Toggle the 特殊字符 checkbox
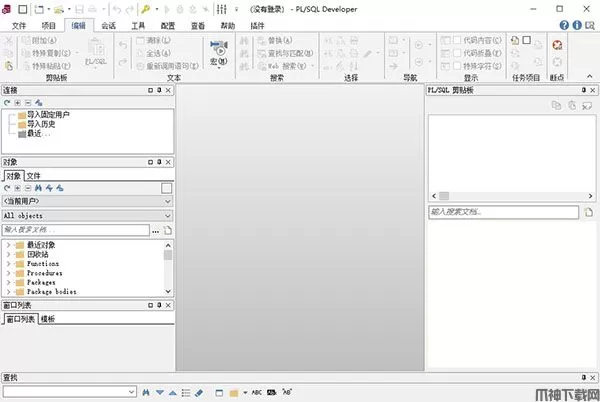Viewport: 600px width, 402px height. coord(457,65)
